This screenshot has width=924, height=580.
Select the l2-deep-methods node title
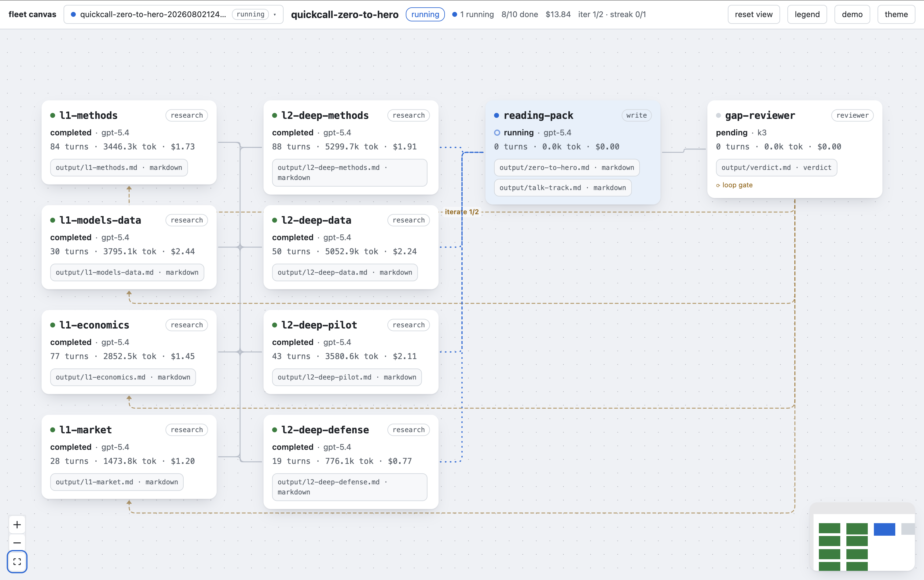[x=325, y=116]
